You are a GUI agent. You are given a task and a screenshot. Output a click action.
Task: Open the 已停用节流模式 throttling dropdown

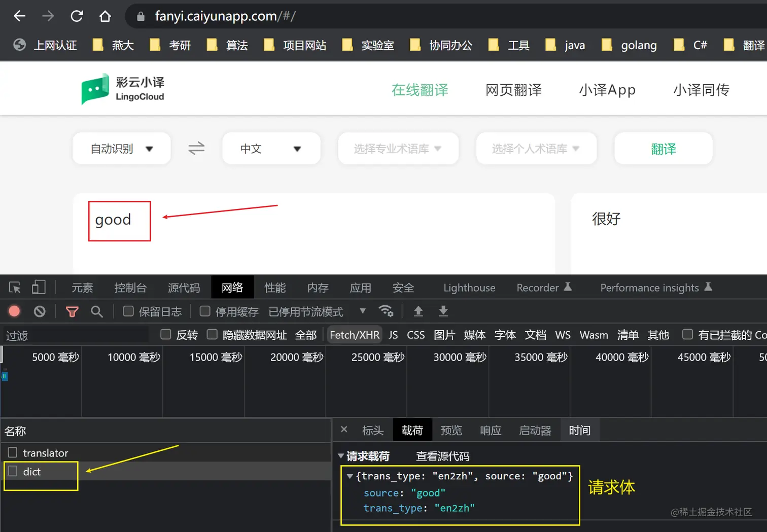317,311
